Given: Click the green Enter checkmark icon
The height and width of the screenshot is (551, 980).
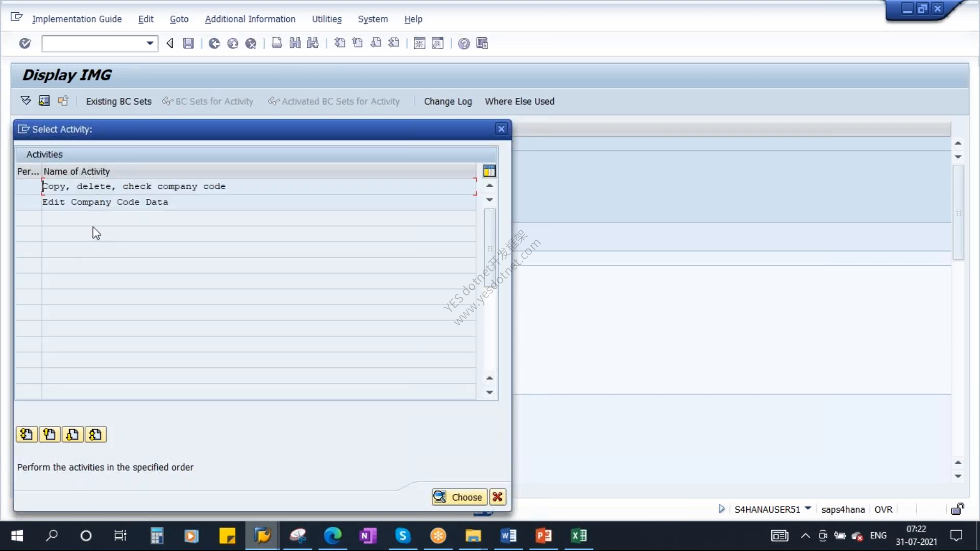Looking at the screenshot, I should [x=24, y=43].
